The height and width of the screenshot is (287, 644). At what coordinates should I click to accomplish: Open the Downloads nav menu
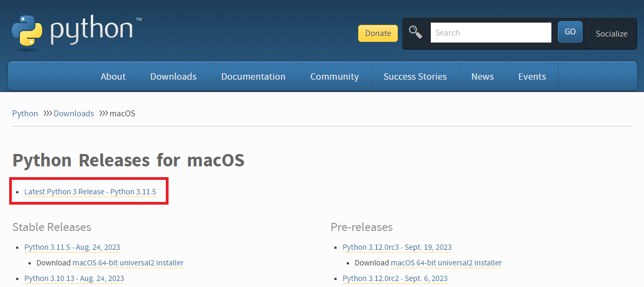click(x=173, y=76)
